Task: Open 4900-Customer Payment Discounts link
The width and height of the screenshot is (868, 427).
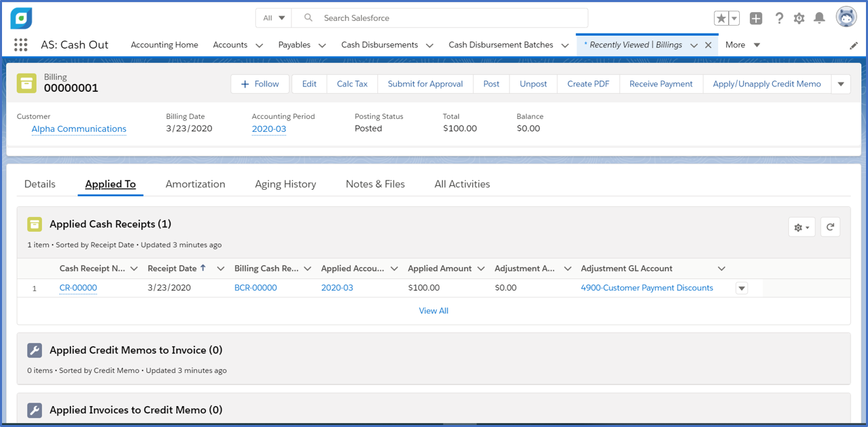Action: point(647,287)
